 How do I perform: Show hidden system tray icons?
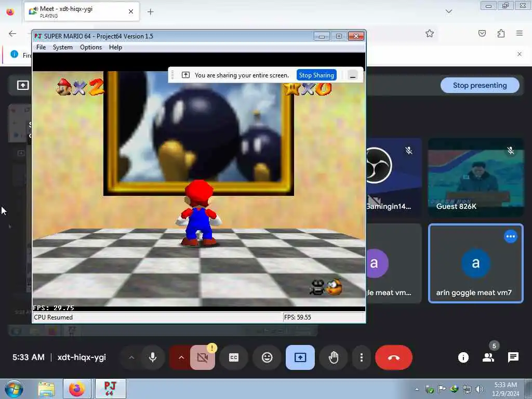[x=417, y=389]
